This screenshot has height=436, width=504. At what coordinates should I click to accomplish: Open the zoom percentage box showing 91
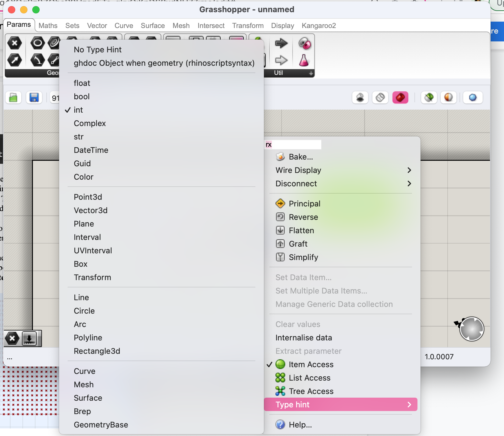coord(55,98)
